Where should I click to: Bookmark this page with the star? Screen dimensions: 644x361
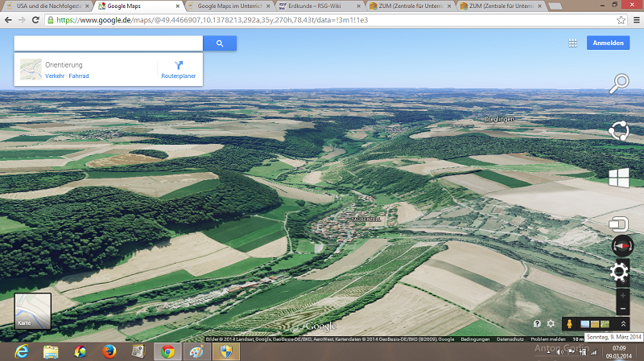pos(621,19)
